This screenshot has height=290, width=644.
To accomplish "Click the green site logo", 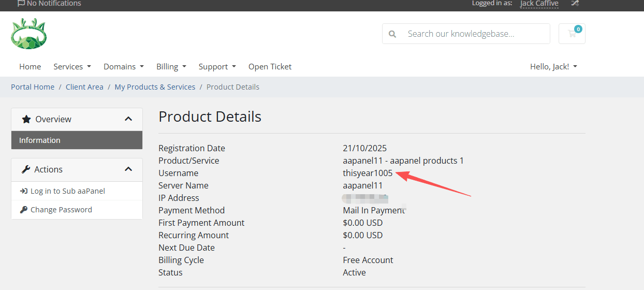I will pos(29,34).
